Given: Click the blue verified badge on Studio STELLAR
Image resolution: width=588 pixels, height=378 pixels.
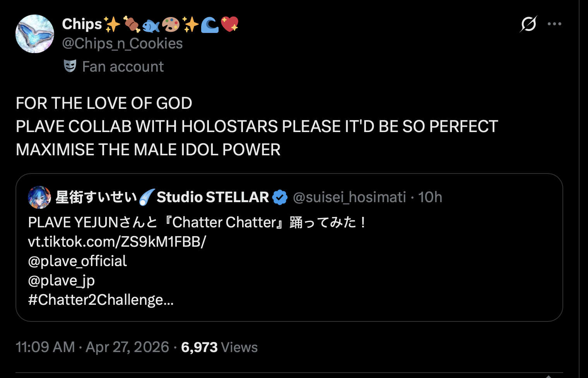Looking at the screenshot, I should (x=280, y=197).
